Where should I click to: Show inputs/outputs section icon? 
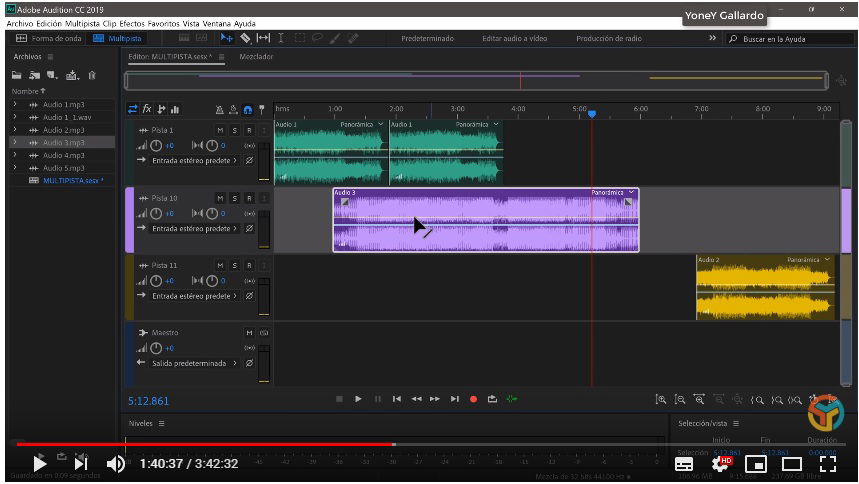133,109
